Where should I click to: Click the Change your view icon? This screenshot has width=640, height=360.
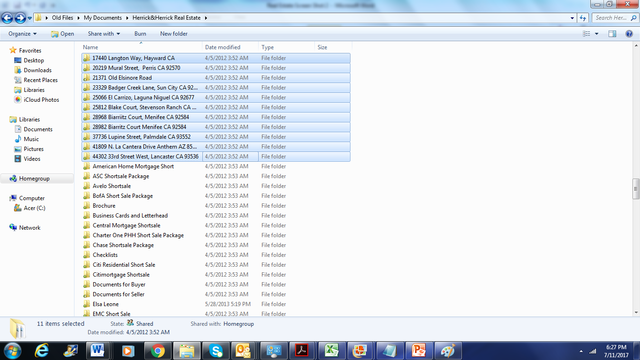pyautogui.click(x=587, y=34)
